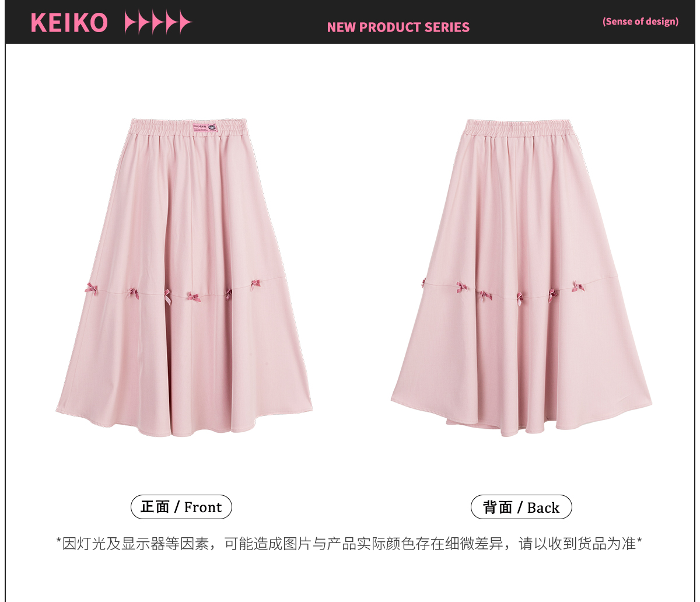Click the pink arrow decoration beside KEIKO
700x602 pixels.
(x=158, y=23)
